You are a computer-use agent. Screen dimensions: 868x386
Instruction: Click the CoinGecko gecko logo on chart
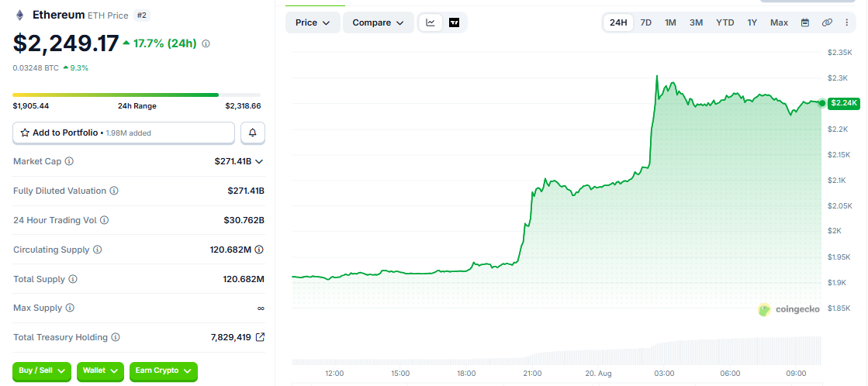click(x=765, y=310)
